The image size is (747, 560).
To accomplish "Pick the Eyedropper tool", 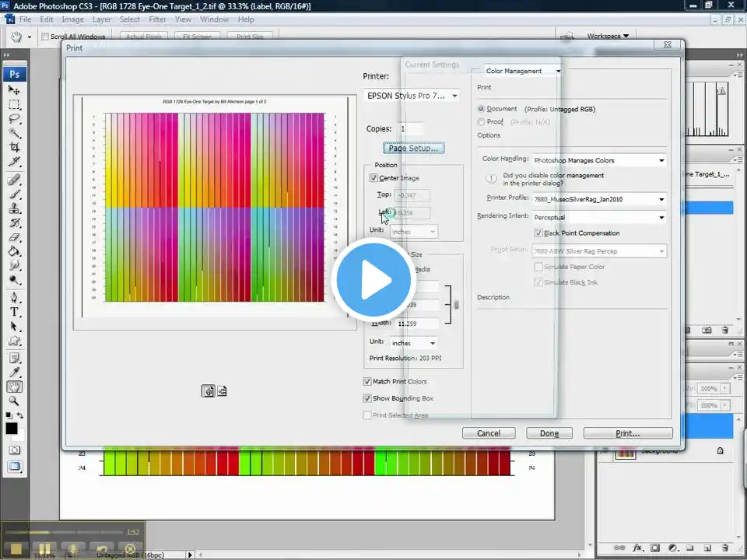I will tap(14, 372).
